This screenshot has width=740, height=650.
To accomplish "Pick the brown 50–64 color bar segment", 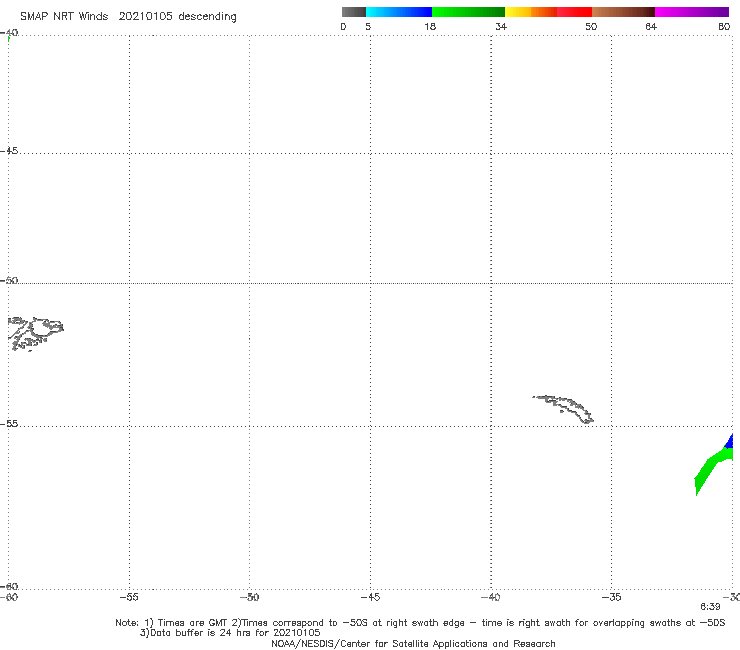I will pyautogui.click(x=623, y=12).
